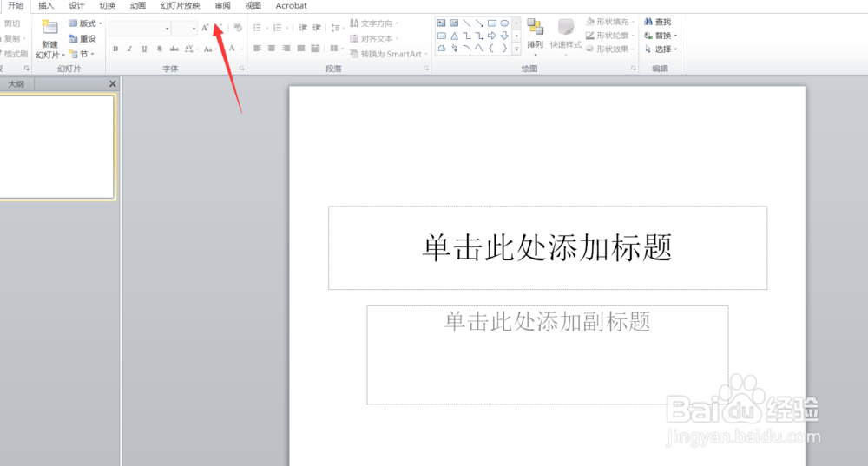Select the oval shape
Screen dimensions: 868x466
tap(504, 23)
